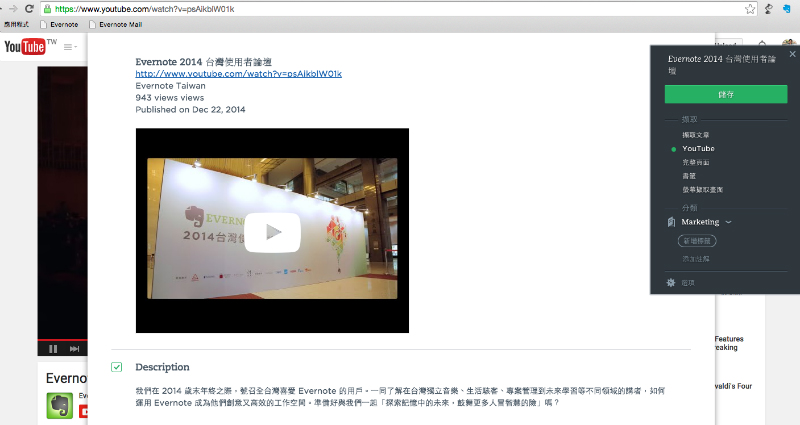The width and height of the screenshot is (800, 425).
Task: Click the Evernote banner video thumbnail
Action: (x=272, y=231)
